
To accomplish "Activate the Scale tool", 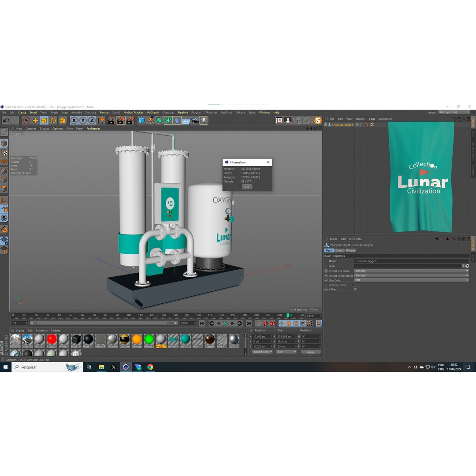I will point(45,120).
